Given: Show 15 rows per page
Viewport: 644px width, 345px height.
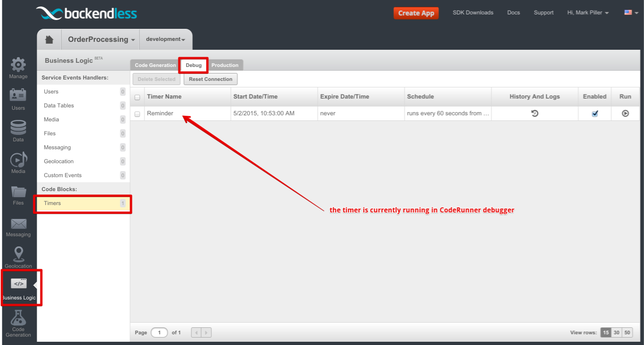Looking at the screenshot, I should click(606, 332).
